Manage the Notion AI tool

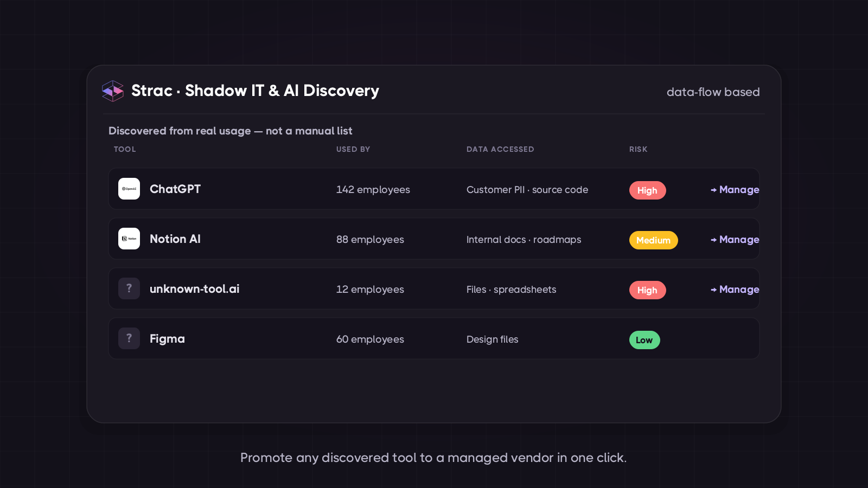pos(735,240)
